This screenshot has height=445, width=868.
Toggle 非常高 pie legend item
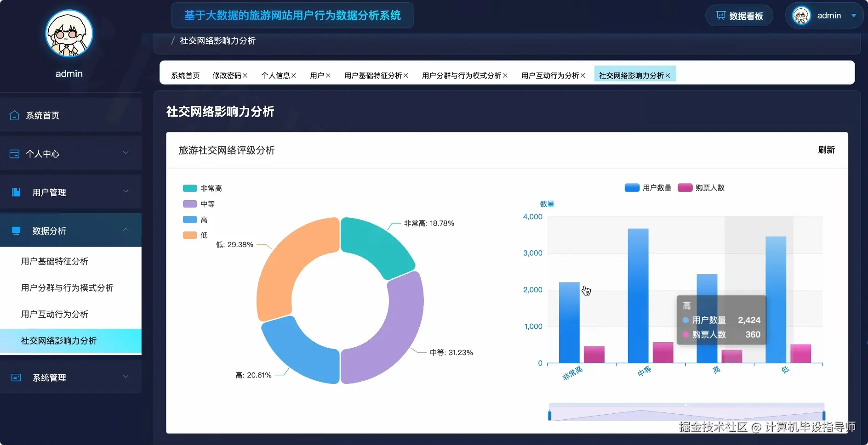coord(202,188)
